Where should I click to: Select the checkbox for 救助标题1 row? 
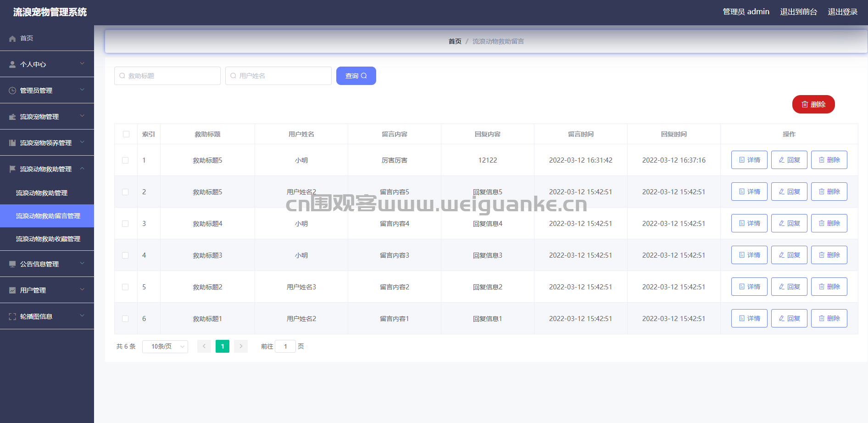point(125,319)
